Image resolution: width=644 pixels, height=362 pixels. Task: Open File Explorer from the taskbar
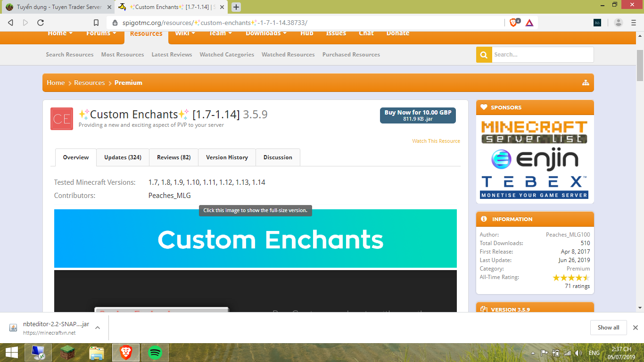click(x=97, y=353)
